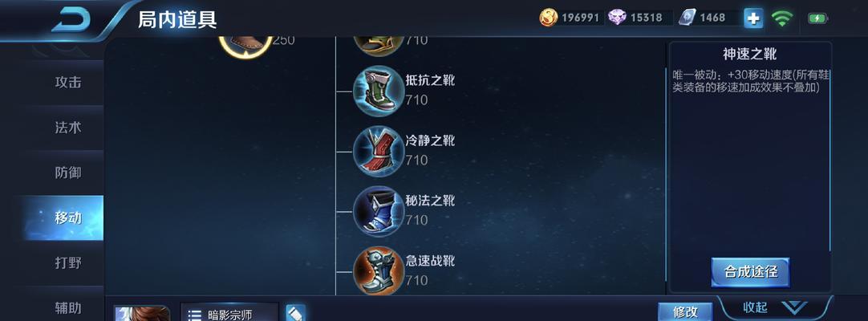Tap the blue voucher icon
Screen dimensions: 868x321
coord(687,18)
